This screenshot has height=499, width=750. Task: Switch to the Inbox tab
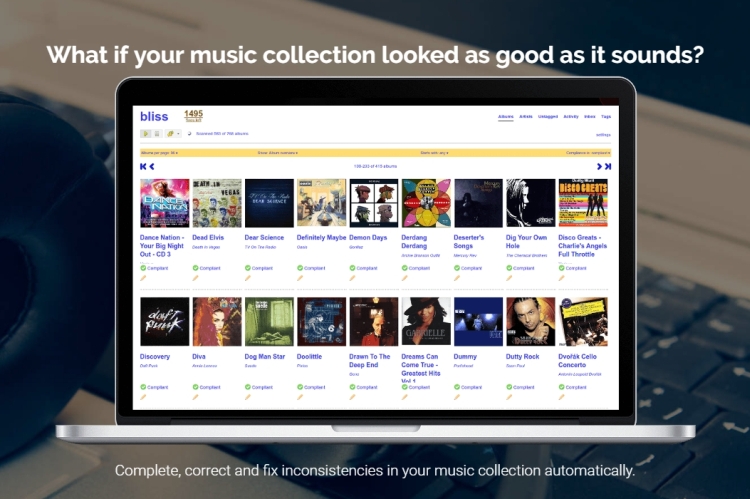tap(590, 117)
